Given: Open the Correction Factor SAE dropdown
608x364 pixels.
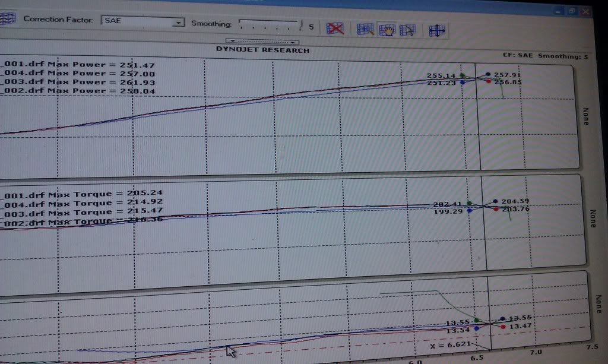Looking at the screenshot, I should tap(178, 23).
